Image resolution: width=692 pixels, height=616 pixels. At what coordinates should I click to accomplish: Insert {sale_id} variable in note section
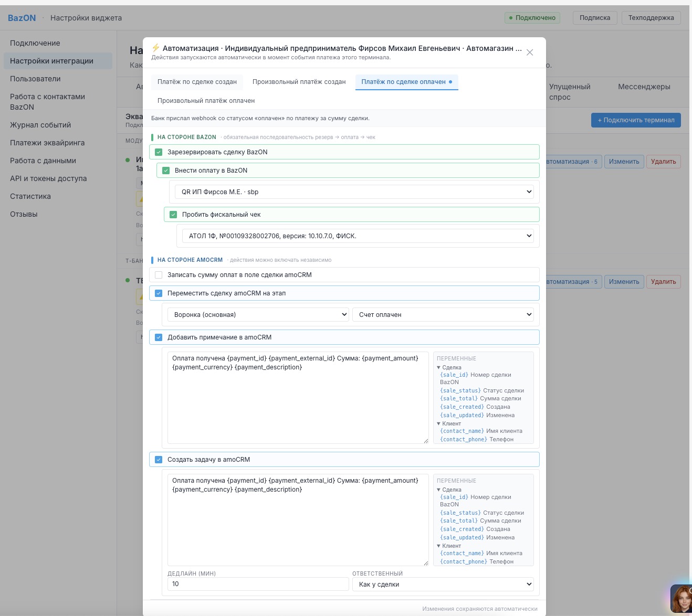click(454, 375)
